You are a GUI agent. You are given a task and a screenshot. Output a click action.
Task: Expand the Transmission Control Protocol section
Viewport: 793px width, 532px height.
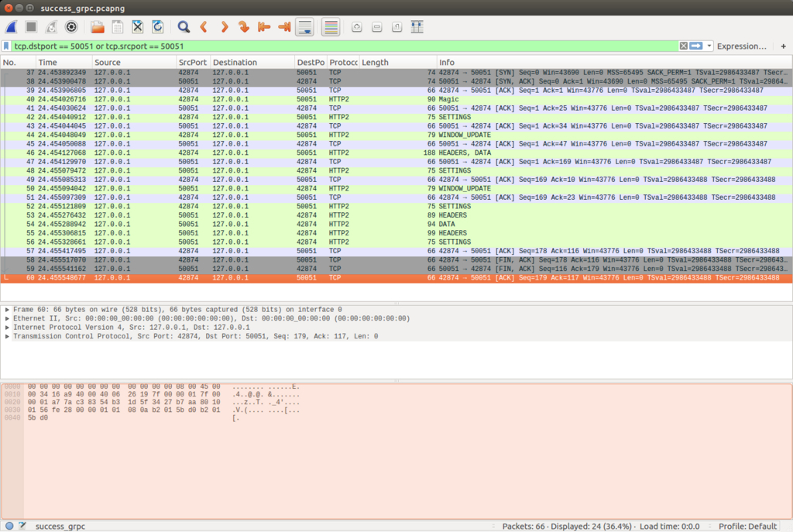(7, 336)
